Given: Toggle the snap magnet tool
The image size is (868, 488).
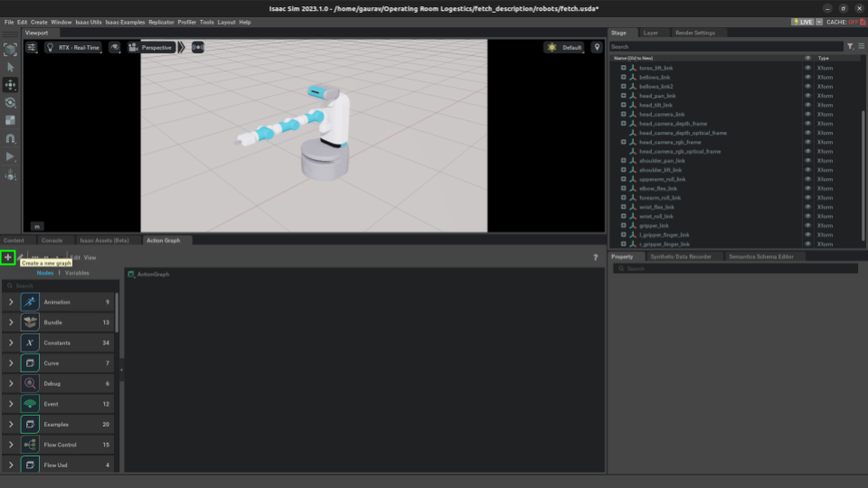Looking at the screenshot, I should pos(11,139).
